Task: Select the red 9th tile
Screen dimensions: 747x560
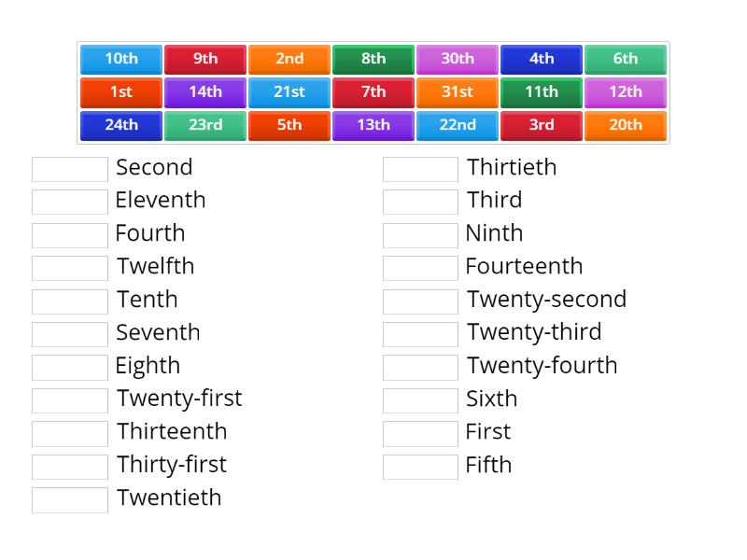Action: pyautogui.click(x=204, y=59)
